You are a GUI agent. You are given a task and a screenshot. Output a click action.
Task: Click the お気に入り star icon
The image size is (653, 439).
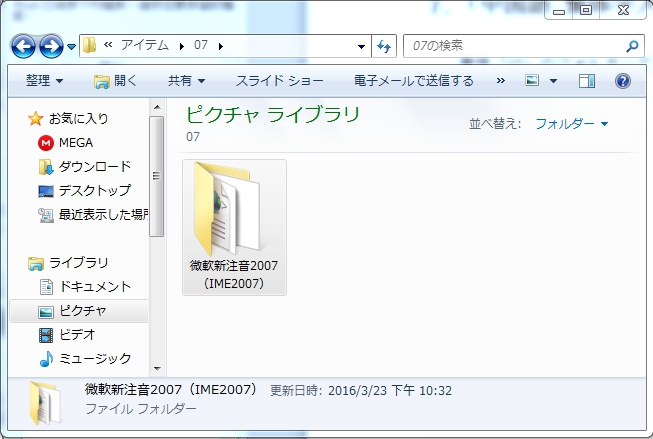[x=35, y=119]
